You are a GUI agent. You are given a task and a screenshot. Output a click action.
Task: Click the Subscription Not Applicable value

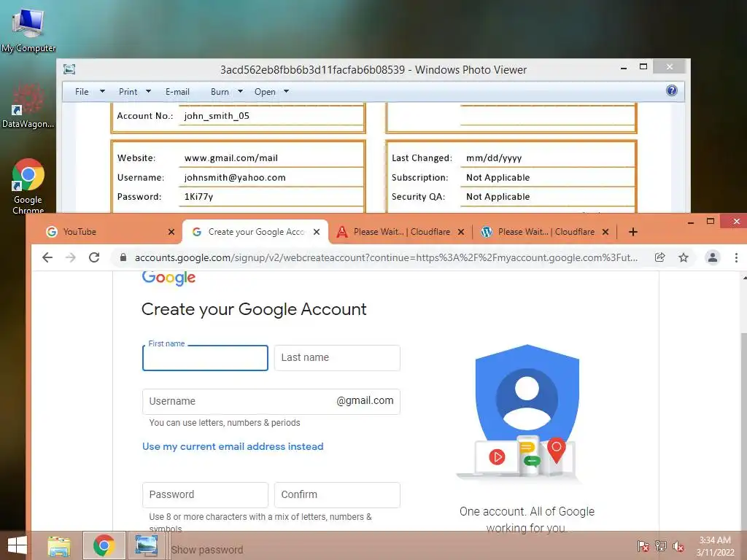point(498,178)
